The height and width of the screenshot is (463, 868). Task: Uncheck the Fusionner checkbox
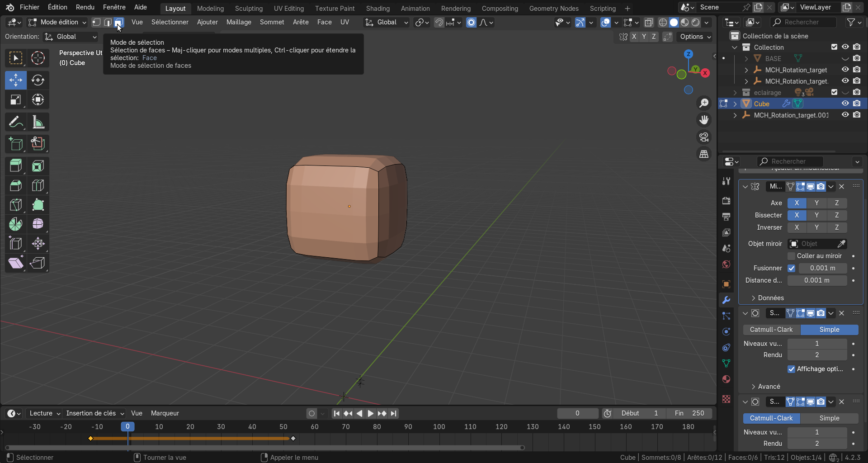[791, 268]
